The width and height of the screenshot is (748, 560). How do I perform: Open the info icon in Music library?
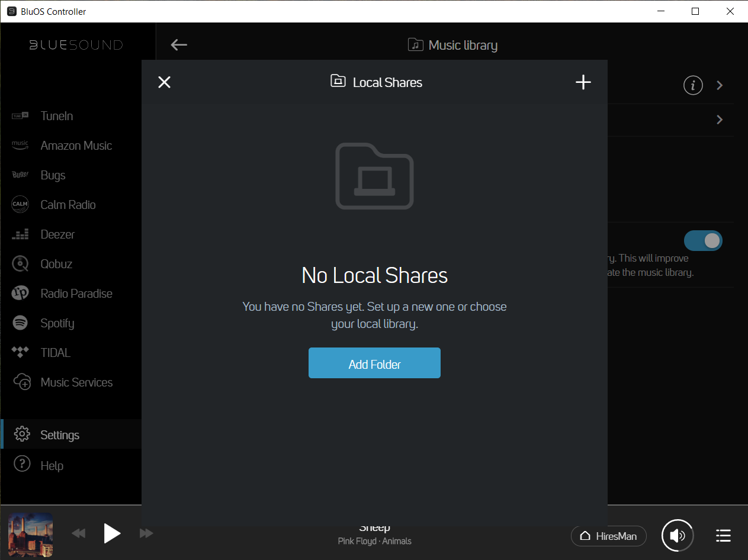pyautogui.click(x=693, y=85)
